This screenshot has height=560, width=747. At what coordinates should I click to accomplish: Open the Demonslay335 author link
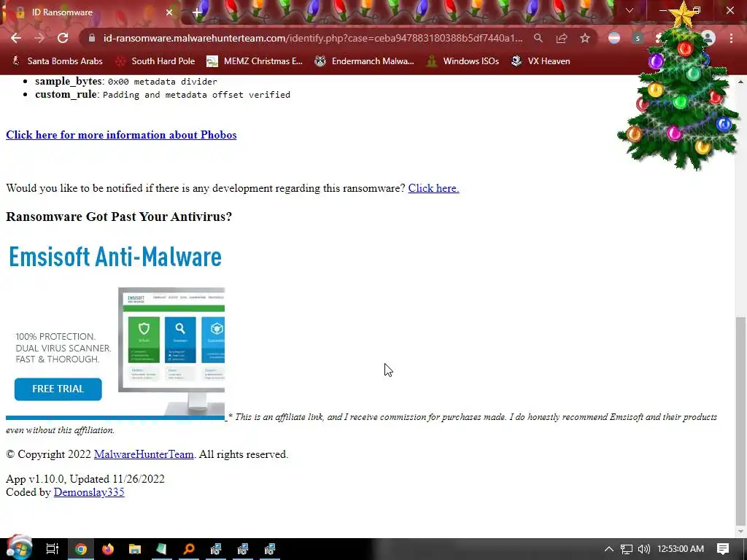coord(89,492)
